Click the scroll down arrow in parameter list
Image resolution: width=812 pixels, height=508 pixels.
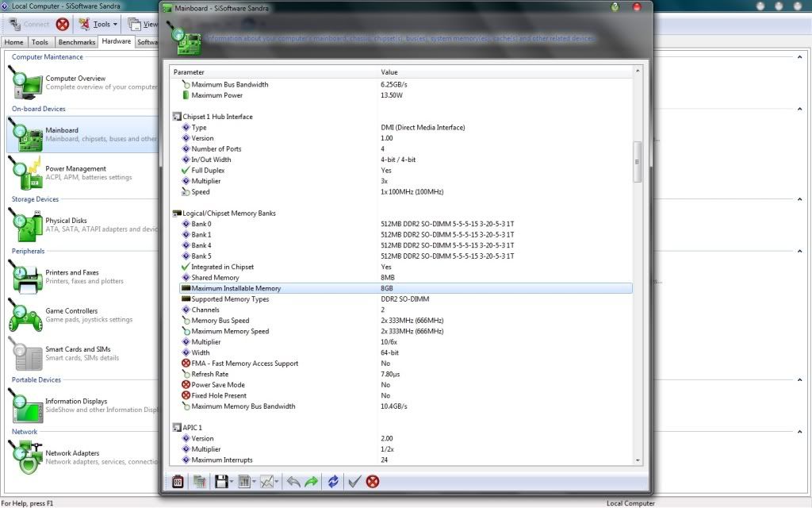(638, 460)
